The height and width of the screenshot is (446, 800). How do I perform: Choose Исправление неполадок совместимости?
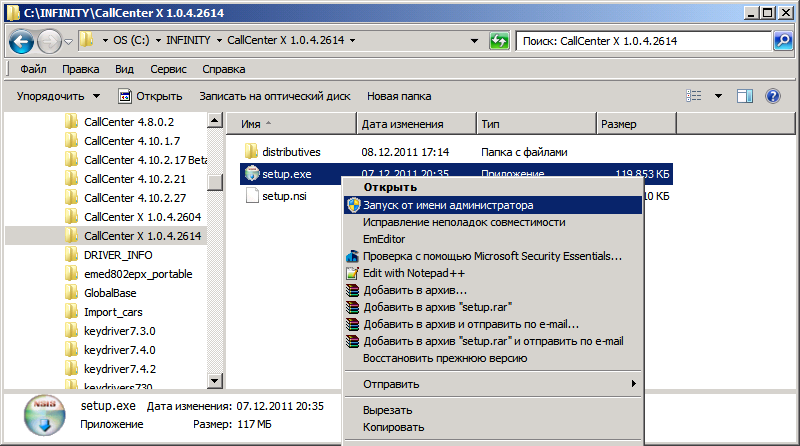pos(493,222)
